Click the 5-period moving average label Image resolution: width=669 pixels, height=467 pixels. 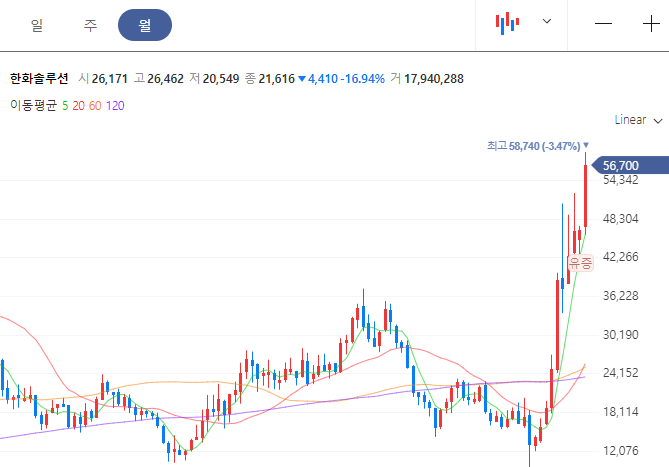65,106
